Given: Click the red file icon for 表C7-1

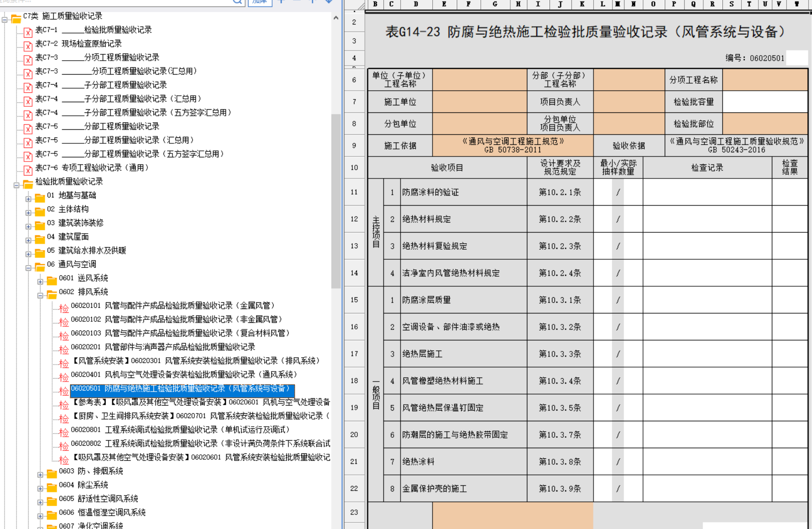Looking at the screenshot, I should pyautogui.click(x=28, y=33).
